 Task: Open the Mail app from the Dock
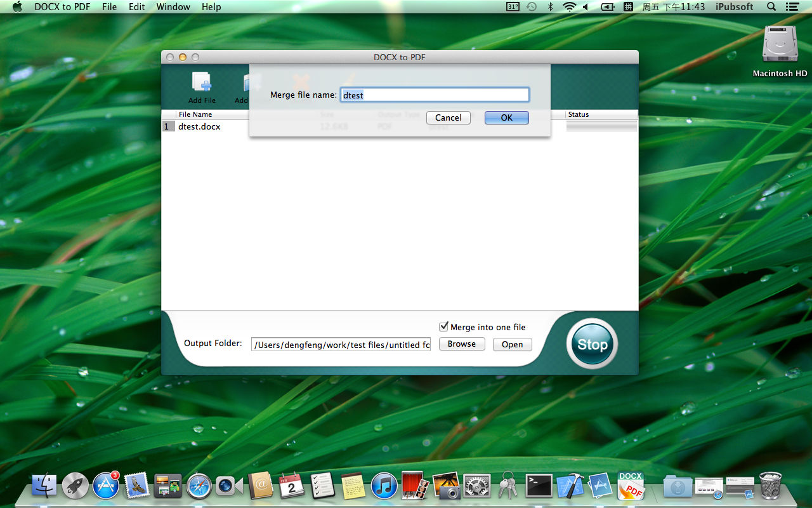point(137,486)
